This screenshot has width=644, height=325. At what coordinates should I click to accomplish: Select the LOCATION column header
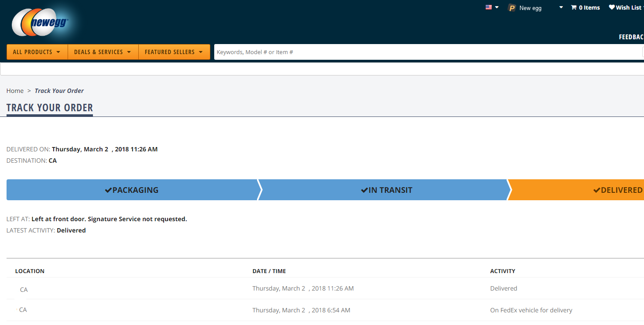coord(30,271)
